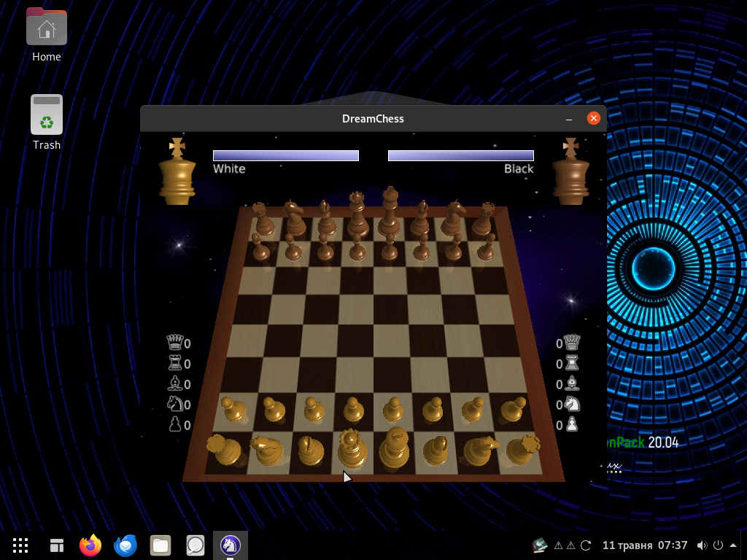747x560 pixels.
Task: Click White's captured bishop counter icon
Action: 175,384
